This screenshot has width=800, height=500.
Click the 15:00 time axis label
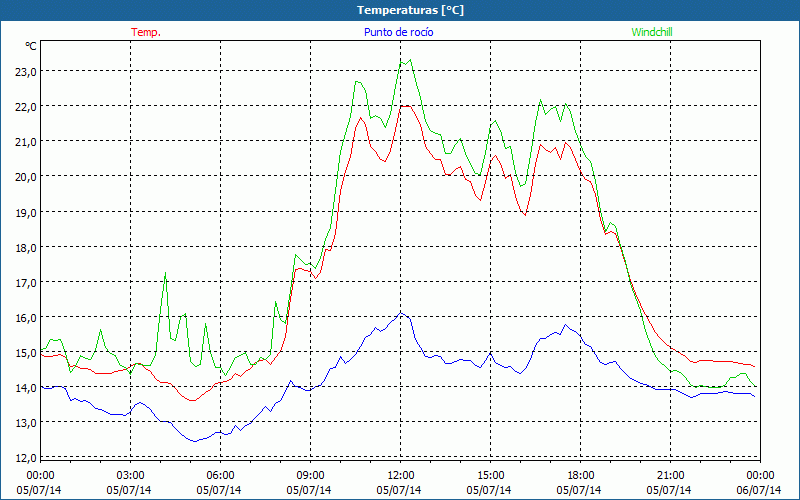point(490,475)
